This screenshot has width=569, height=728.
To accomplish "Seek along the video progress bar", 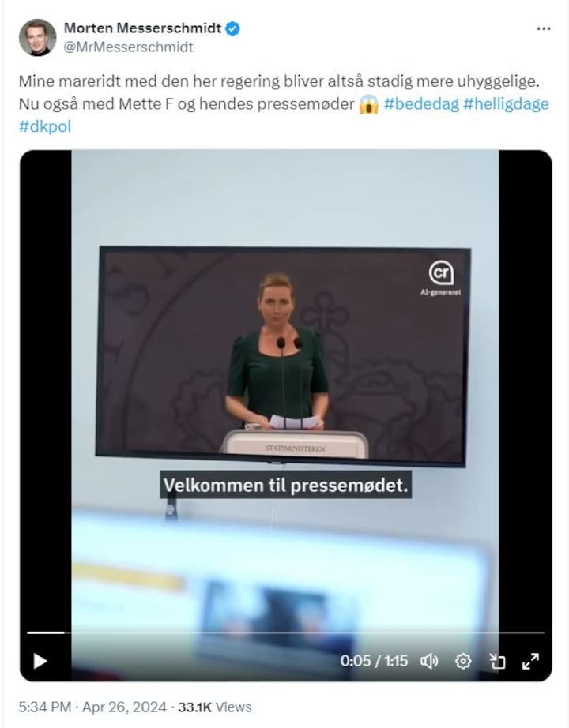I will click(285, 632).
